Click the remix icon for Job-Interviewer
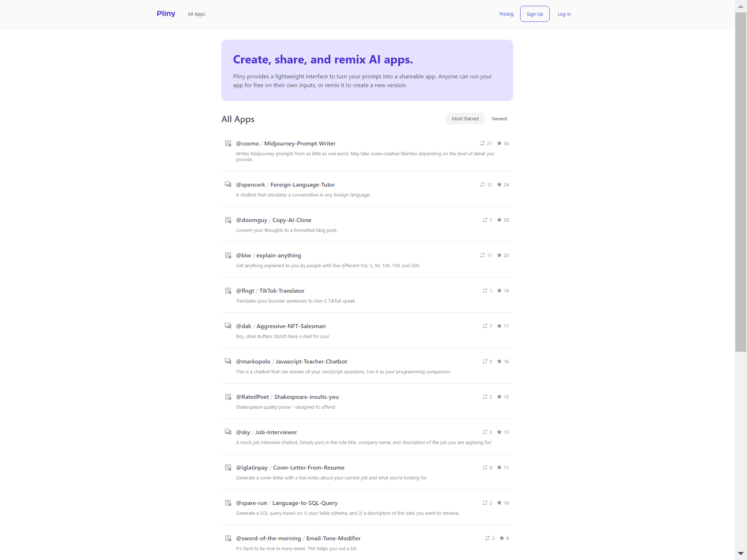747x560 pixels. pos(485,432)
